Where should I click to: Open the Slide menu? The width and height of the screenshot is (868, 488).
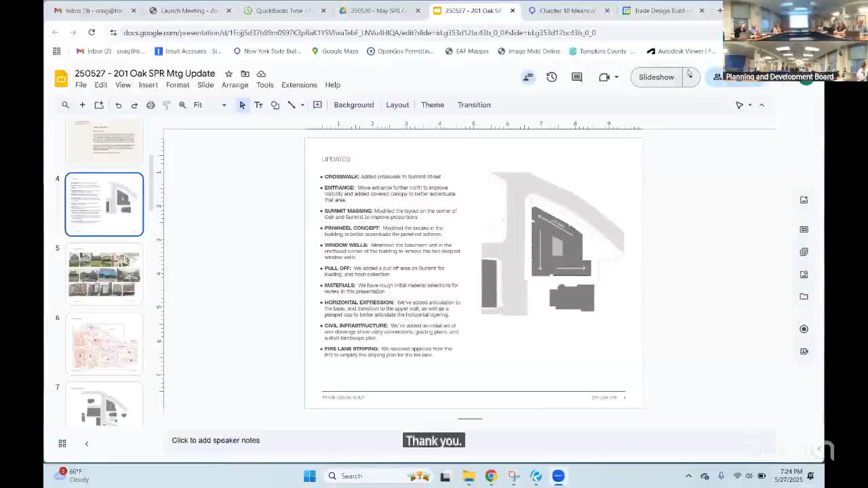(x=205, y=85)
